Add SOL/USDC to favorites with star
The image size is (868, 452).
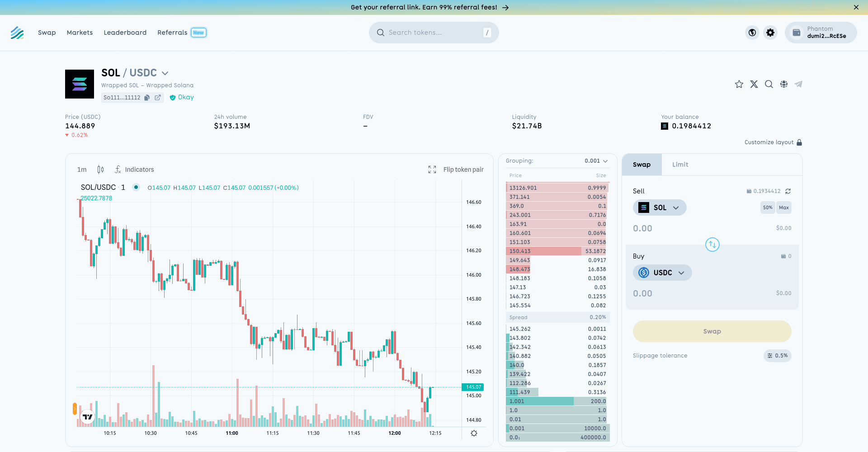pyautogui.click(x=739, y=84)
